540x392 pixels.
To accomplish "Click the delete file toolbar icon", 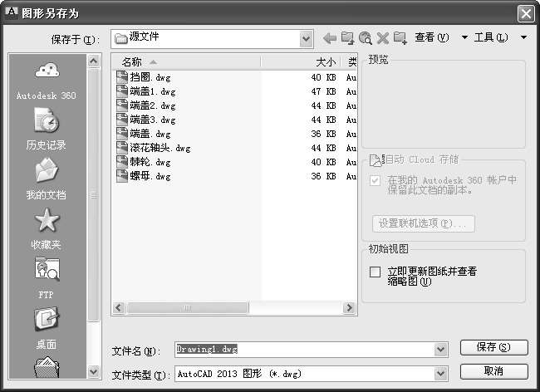I will 383,38.
